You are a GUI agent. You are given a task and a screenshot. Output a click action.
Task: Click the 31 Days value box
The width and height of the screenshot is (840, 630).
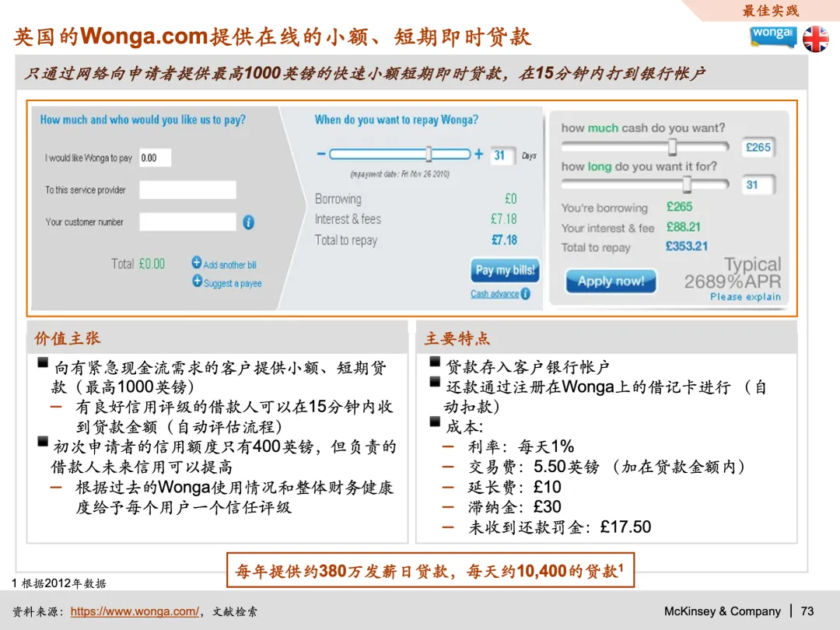[502, 156]
